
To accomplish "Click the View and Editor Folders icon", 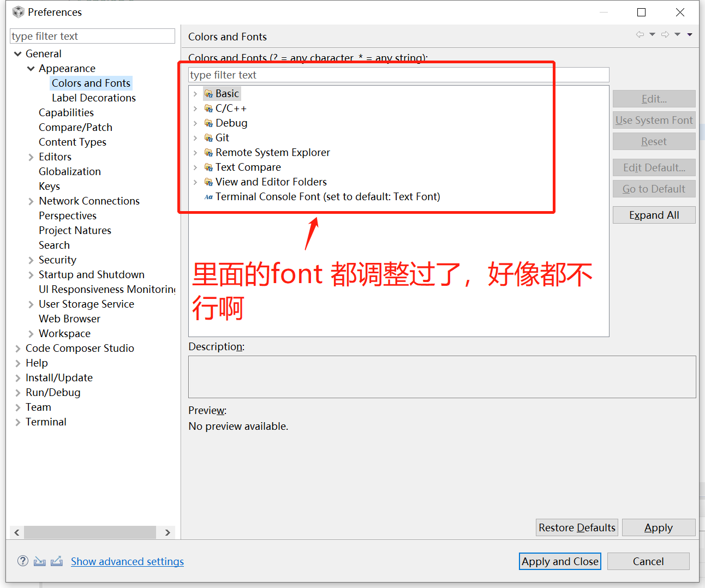I will [x=208, y=182].
